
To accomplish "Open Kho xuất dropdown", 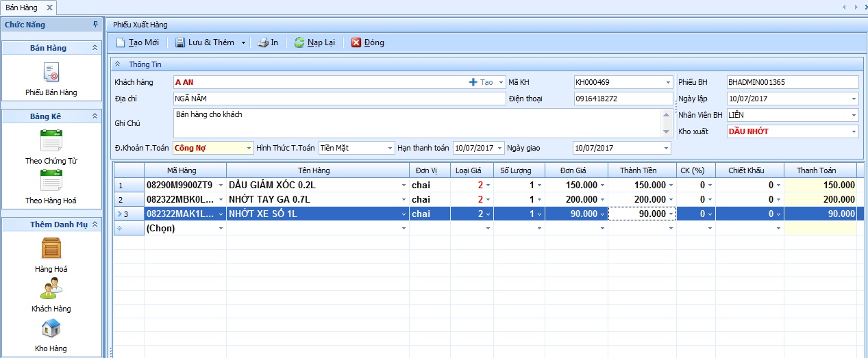I will [854, 131].
